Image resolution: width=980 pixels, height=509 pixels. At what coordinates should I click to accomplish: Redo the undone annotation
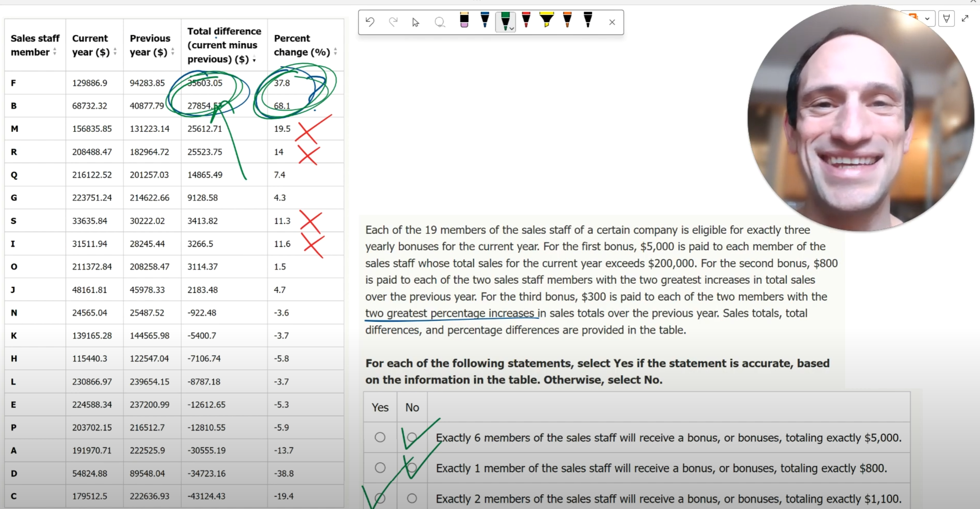point(393,22)
